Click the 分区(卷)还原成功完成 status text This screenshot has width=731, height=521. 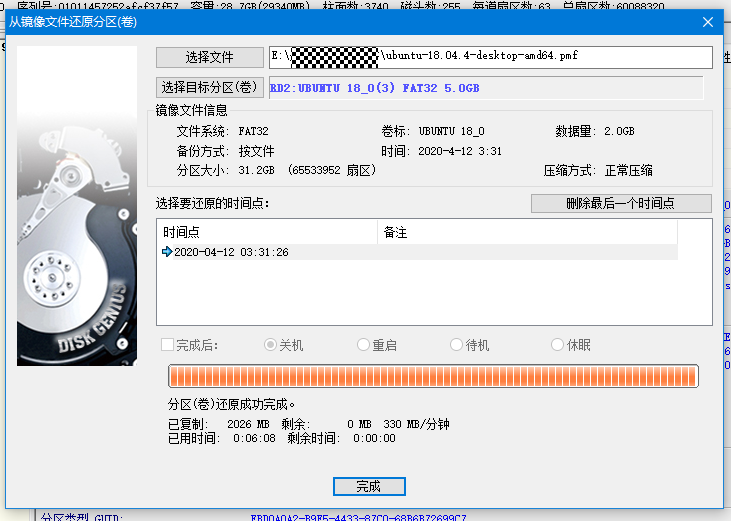coord(231,404)
